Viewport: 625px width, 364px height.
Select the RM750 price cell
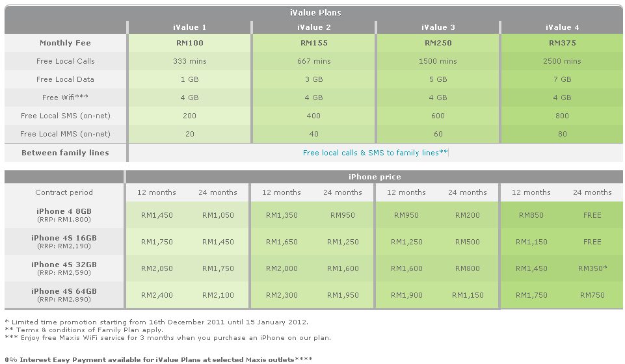tap(592, 295)
